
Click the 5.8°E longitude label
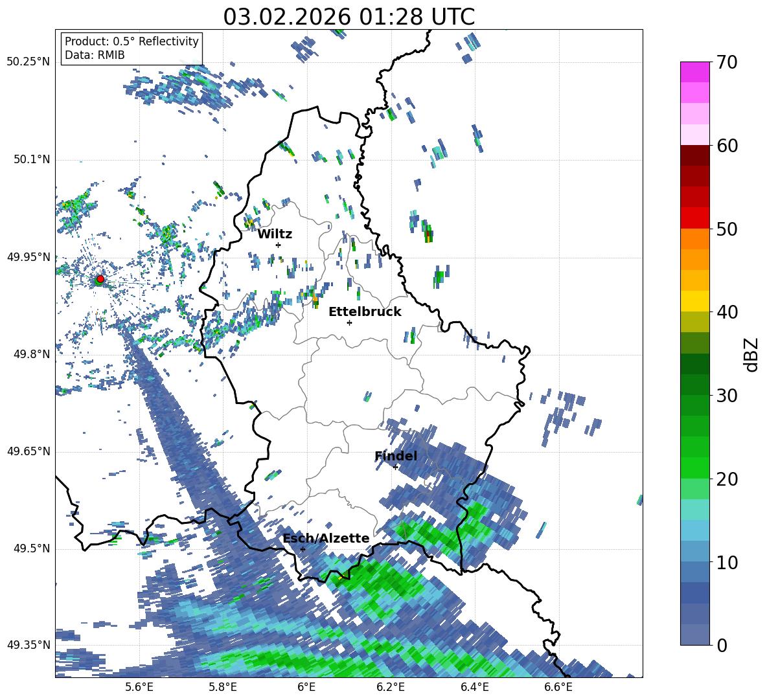click(x=223, y=687)
